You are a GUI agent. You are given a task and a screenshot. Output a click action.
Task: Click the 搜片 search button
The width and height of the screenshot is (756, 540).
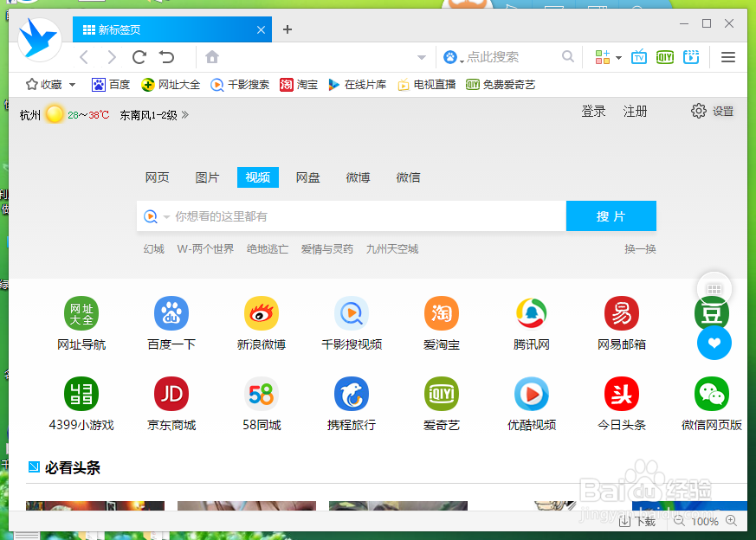point(611,216)
